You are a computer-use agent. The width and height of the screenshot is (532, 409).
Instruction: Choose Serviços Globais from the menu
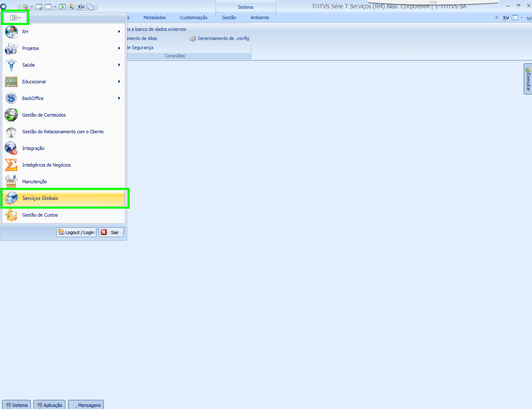tap(63, 198)
